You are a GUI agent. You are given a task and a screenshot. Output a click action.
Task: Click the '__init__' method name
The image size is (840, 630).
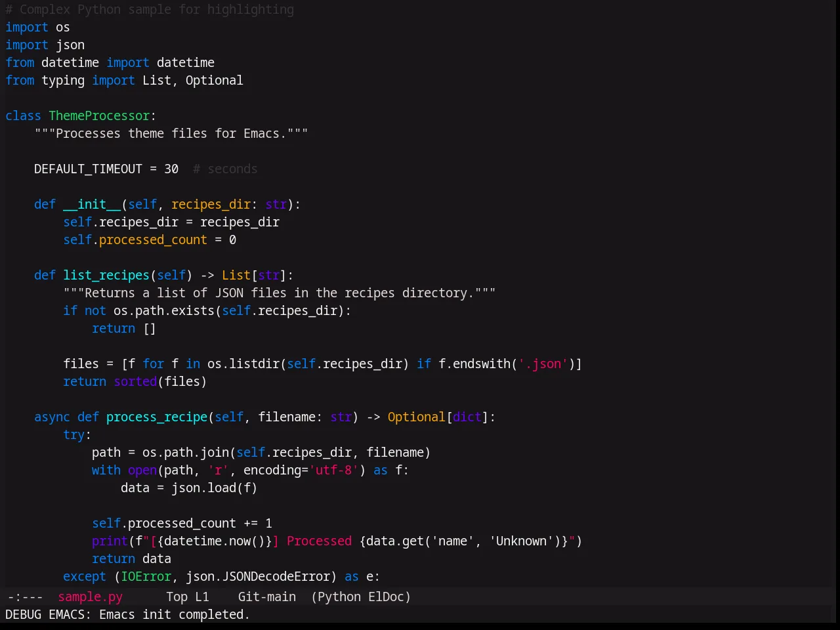(x=92, y=204)
